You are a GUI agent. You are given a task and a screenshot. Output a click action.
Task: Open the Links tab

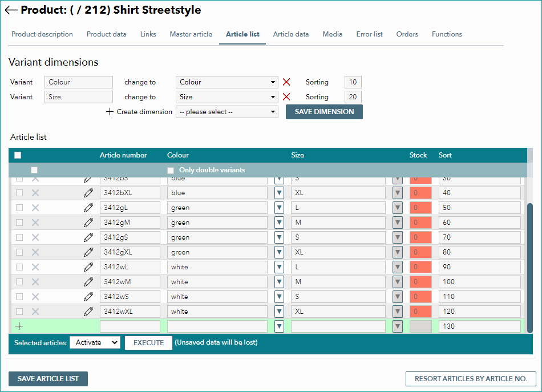[x=148, y=34]
